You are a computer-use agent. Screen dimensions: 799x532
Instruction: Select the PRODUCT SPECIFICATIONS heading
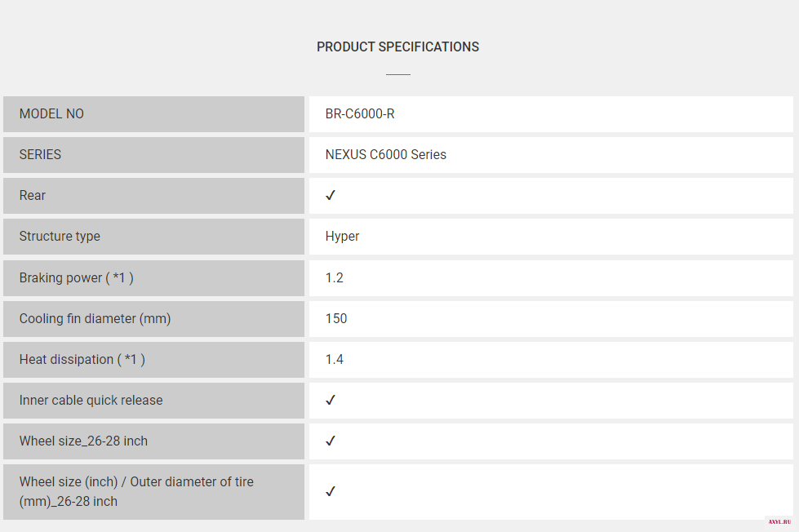(398, 47)
